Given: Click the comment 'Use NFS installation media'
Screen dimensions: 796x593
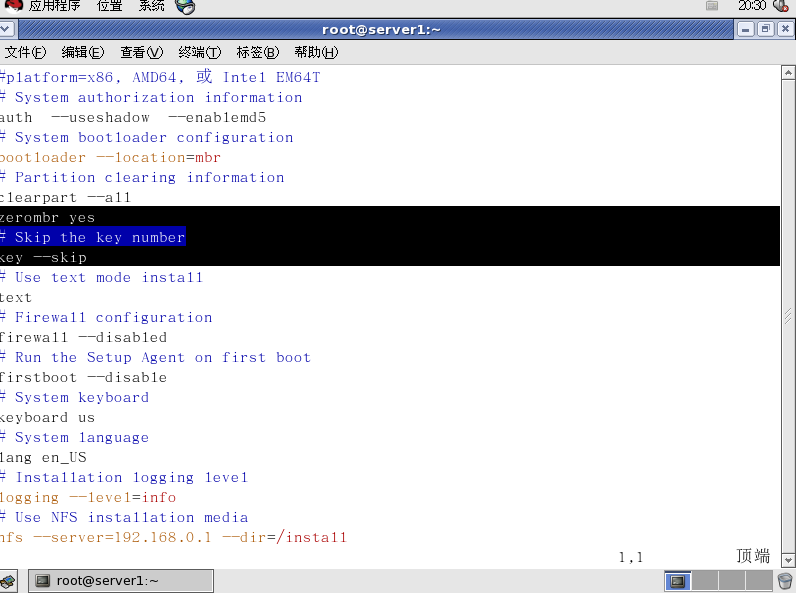Looking at the screenshot, I should (131, 518).
